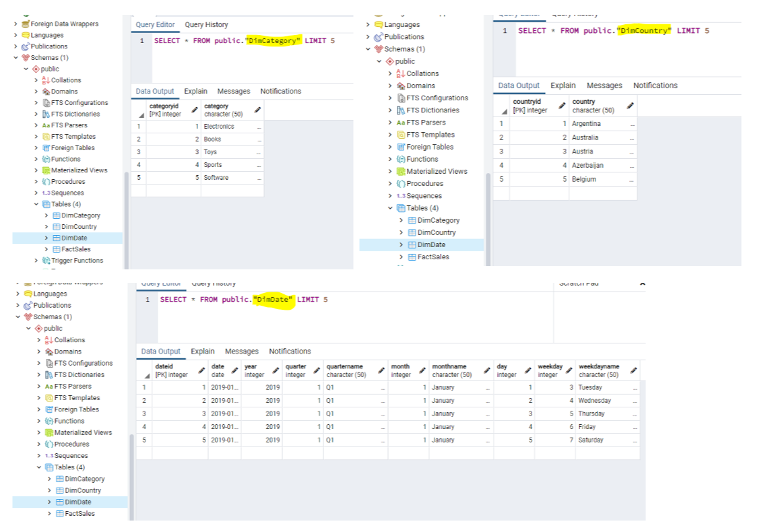Click the Schemas icon in the DimCategory window
The width and height of the screenshot is (766, 532).
point(26,58)
